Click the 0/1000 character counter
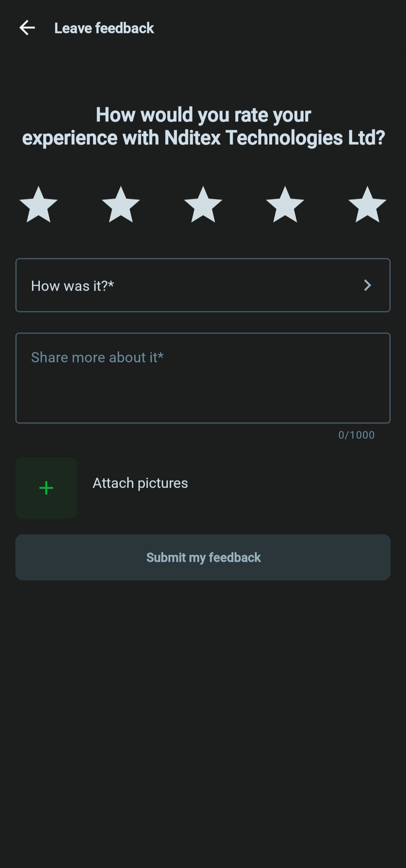406x868 pixels. coord(356,435)
